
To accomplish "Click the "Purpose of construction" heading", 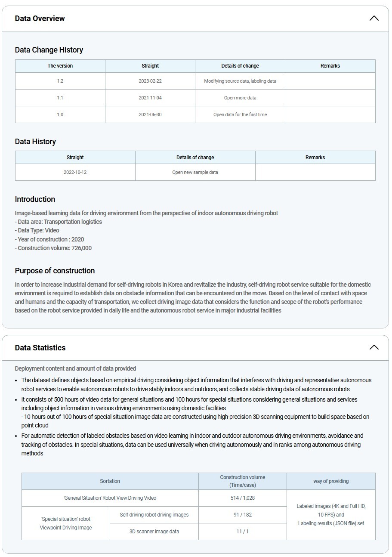I will tap(55, 271).
